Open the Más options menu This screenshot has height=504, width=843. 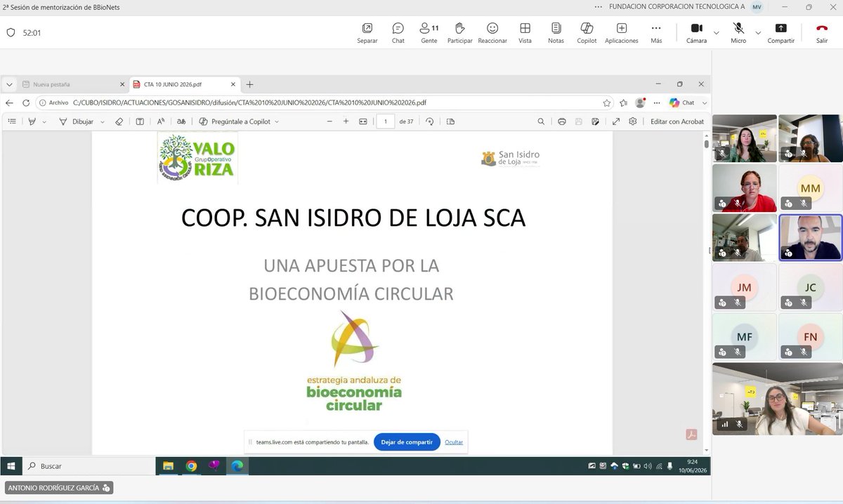[x=656, y=33]
